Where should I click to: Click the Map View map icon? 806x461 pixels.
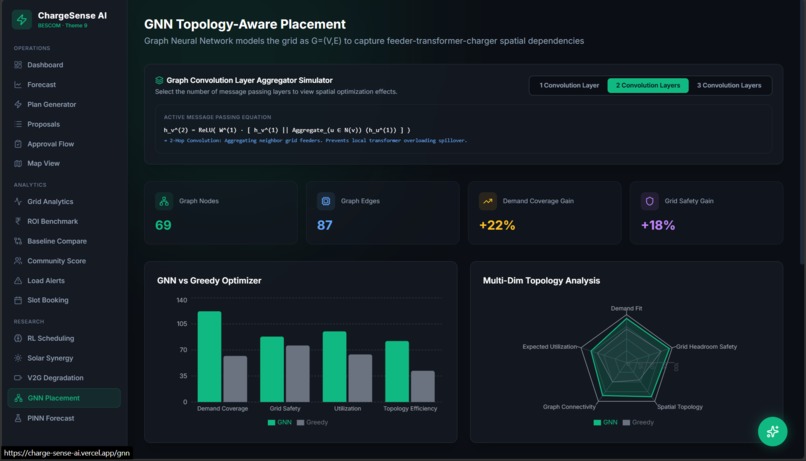pyautogui.click(x=18, y=163)
